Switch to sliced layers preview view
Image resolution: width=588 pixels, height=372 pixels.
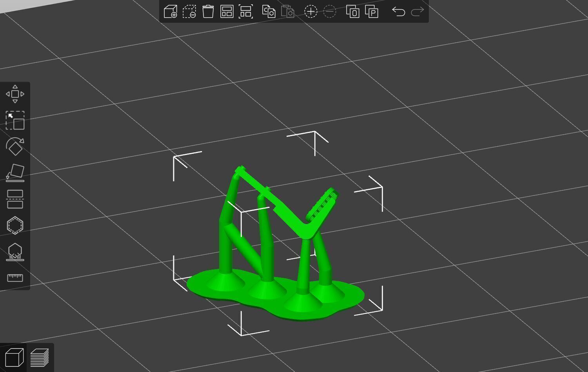click(x=40, y=357)
